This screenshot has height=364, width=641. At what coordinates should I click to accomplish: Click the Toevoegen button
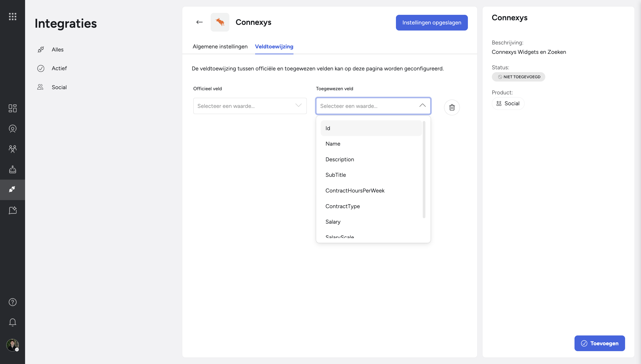tap(600, 343)
